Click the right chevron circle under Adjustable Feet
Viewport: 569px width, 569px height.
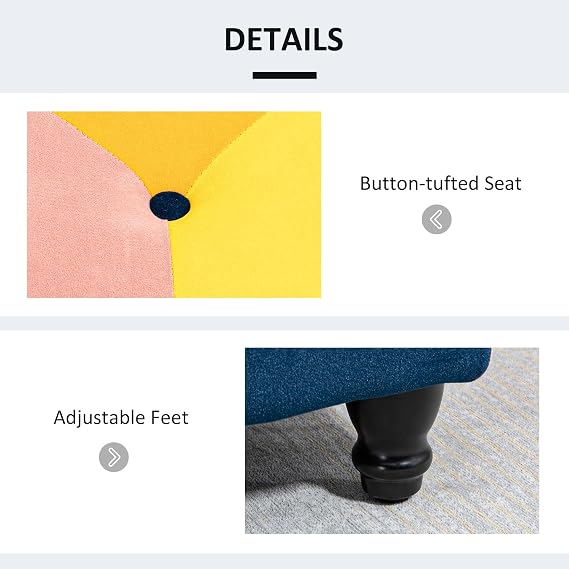(x=114, y=457)
